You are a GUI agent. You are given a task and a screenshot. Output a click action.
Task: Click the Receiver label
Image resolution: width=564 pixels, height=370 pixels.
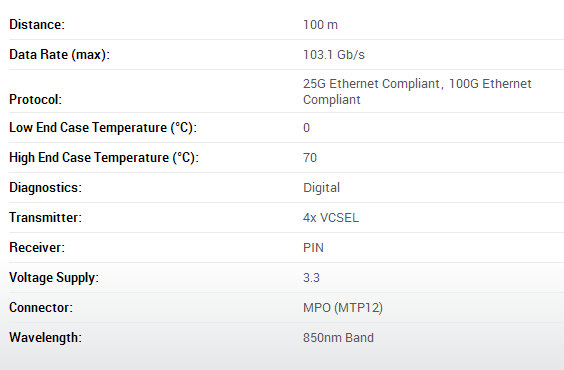point(37,247)
